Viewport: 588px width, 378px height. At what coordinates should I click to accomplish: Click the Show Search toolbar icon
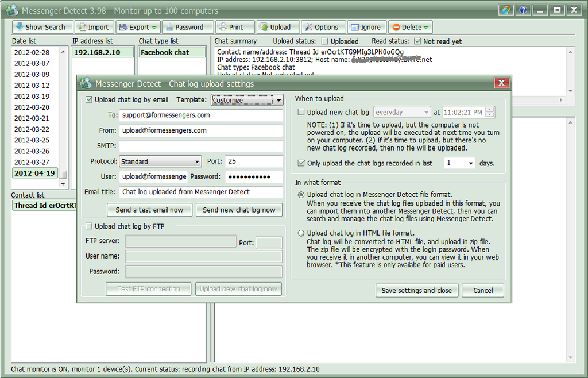(x=42, y=26)
